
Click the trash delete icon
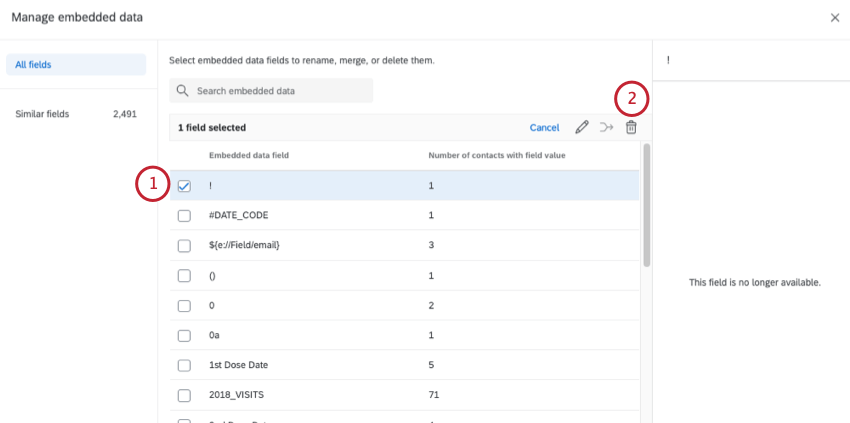pyautogui.click(x=631, y=128)
